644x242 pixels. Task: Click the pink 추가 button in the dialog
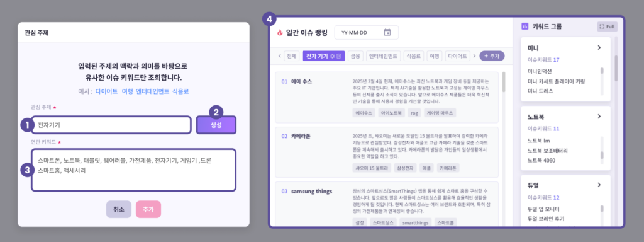coord(148,209)
